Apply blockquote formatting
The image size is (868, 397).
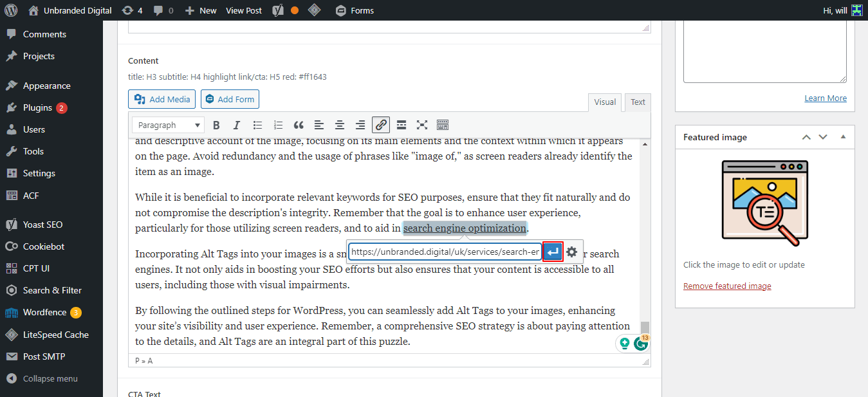tap(299, 125)
